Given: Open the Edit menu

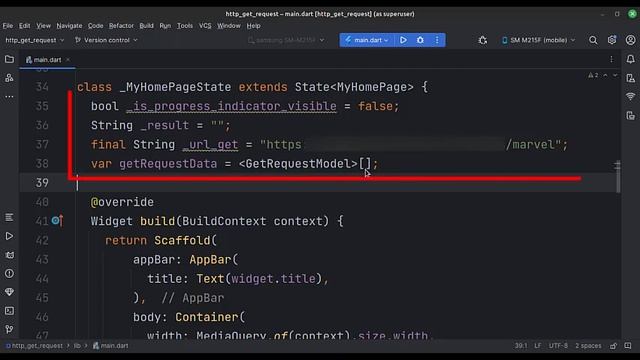Looking at the screenshot, I should [24, 26].
